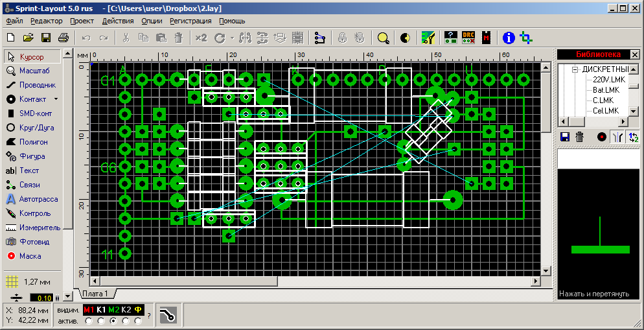This screenshot has width=644, height=330.
Task: Print the board using the printer icon
Action: point(63,38)
